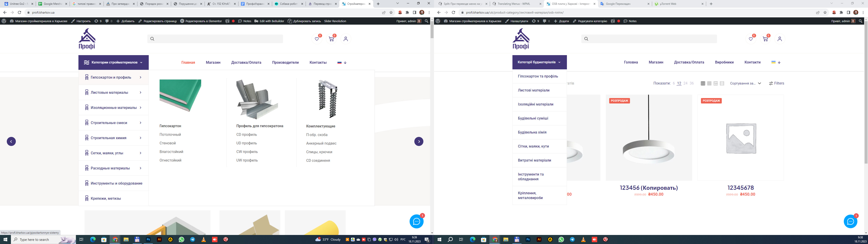
Task: Click the WordPress logo in left admin bar
Action: (x=4, y=21)
